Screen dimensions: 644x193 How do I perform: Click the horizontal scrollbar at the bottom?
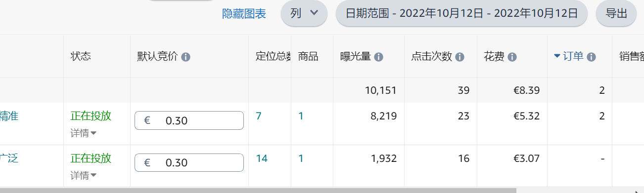pyautogui.click(x=258, y=190)
